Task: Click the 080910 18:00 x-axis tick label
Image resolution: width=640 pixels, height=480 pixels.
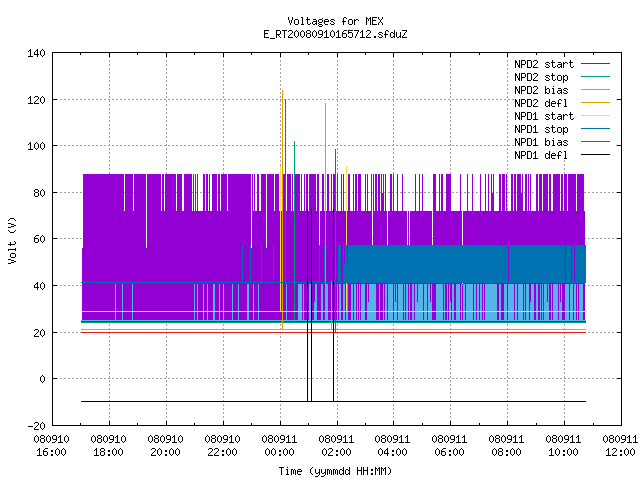Action: pyautogui.click(x=109, y=446)
